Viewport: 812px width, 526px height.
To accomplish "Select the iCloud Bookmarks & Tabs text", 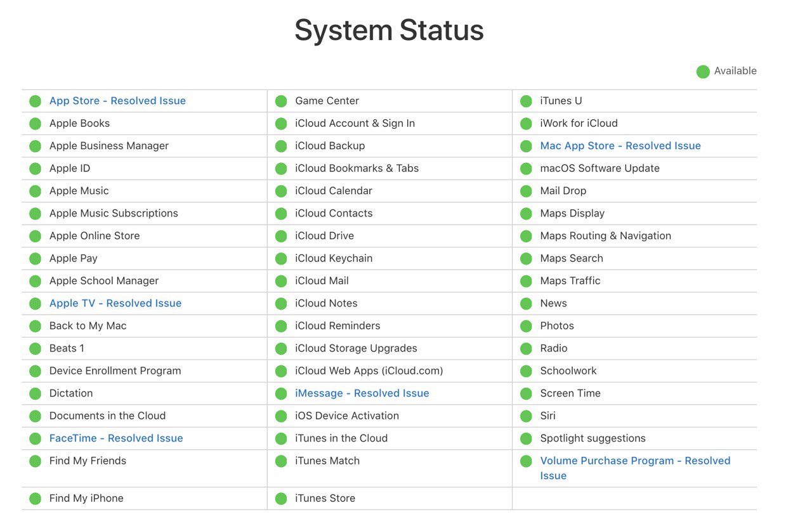I will click(x=357, y=169).
